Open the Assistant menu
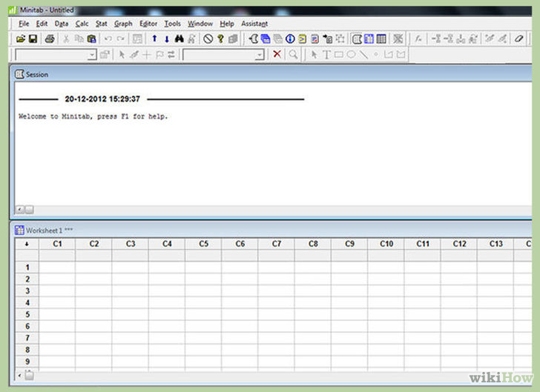The width and height of the screenshot is (540, 392). coord(254,24)
